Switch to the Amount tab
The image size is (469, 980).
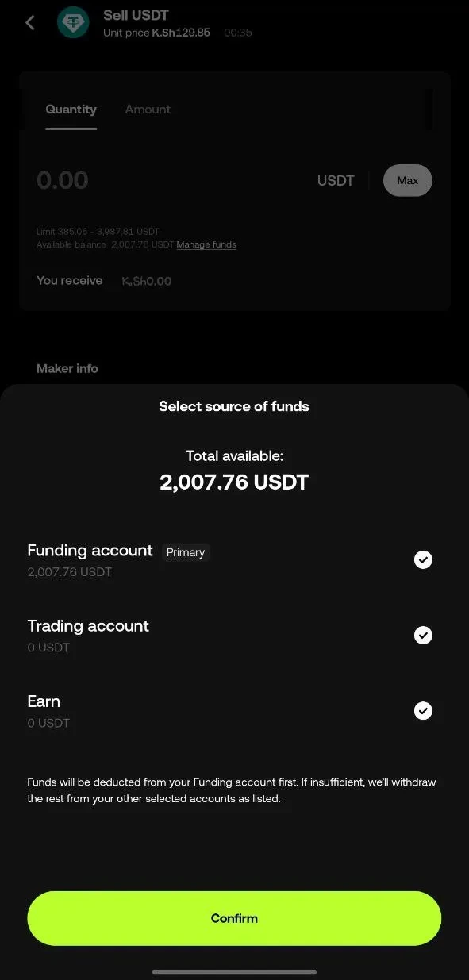(148, 109)
